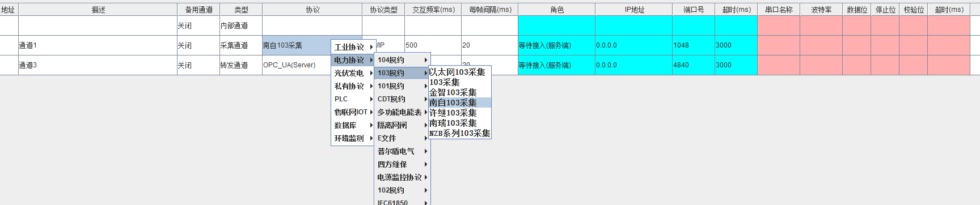Choose 以太网103采集 protocol
980x205 pixels.
(x=459, y=72)
